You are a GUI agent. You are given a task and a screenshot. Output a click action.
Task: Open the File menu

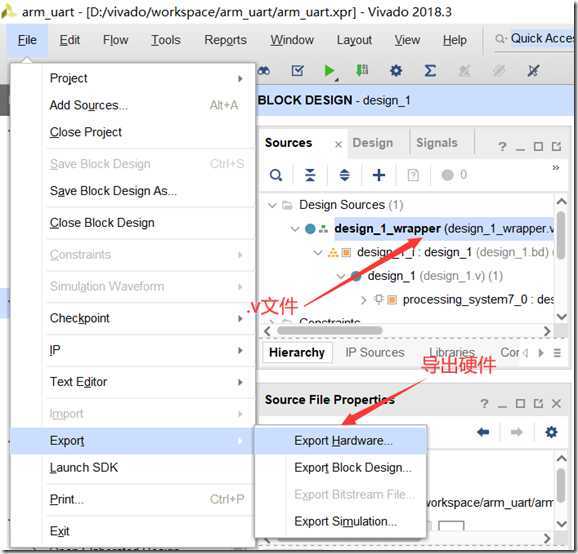coord(27,40)
